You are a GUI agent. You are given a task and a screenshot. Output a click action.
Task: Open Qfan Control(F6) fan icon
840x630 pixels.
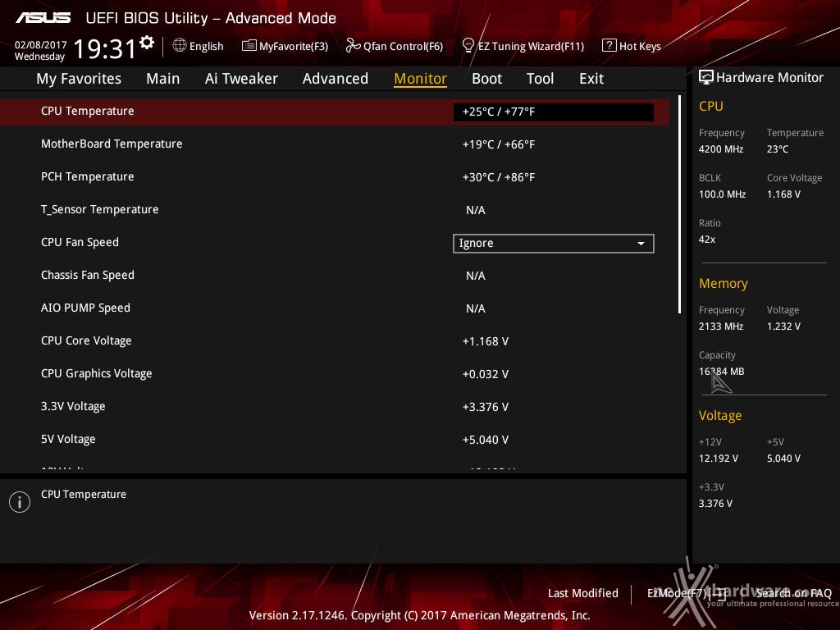coord(353,46)
